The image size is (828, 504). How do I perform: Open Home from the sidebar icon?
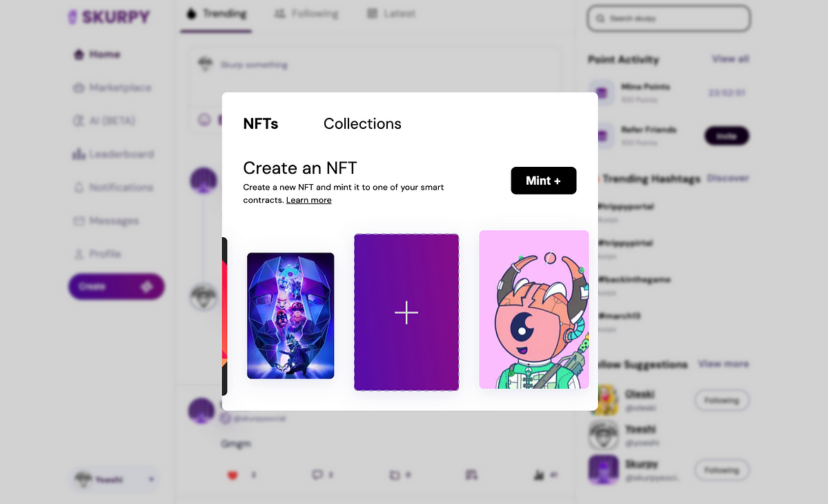tap(79, 54)
